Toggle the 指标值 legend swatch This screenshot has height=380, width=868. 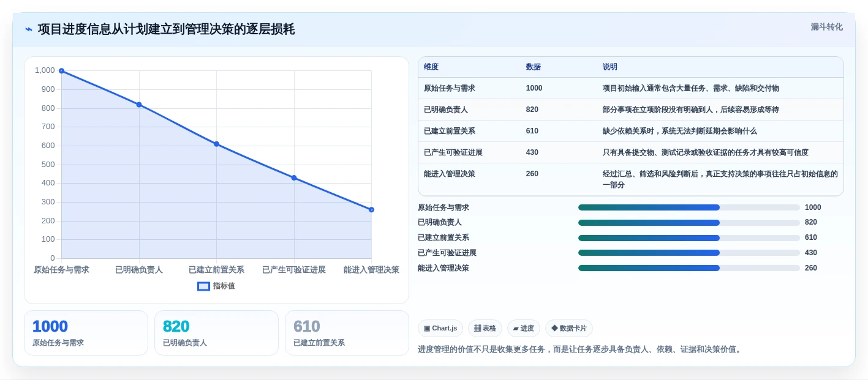(x=203, y=286)
